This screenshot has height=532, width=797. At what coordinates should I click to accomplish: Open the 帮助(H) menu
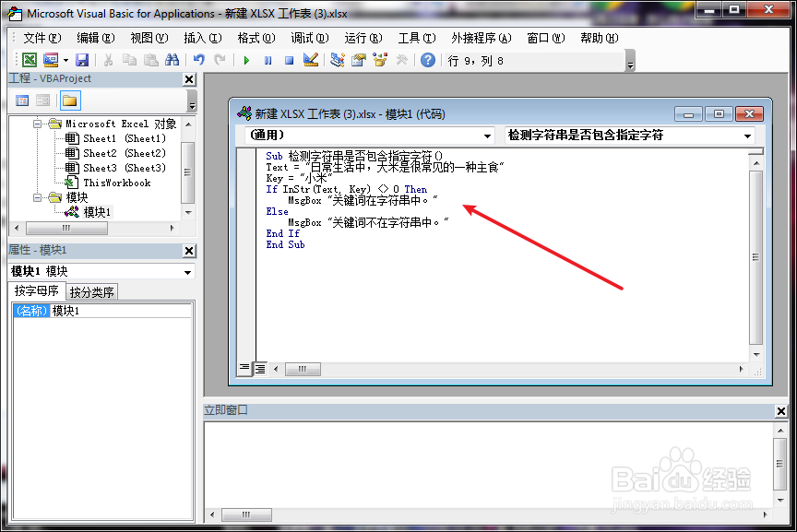(x=600, y=38)
